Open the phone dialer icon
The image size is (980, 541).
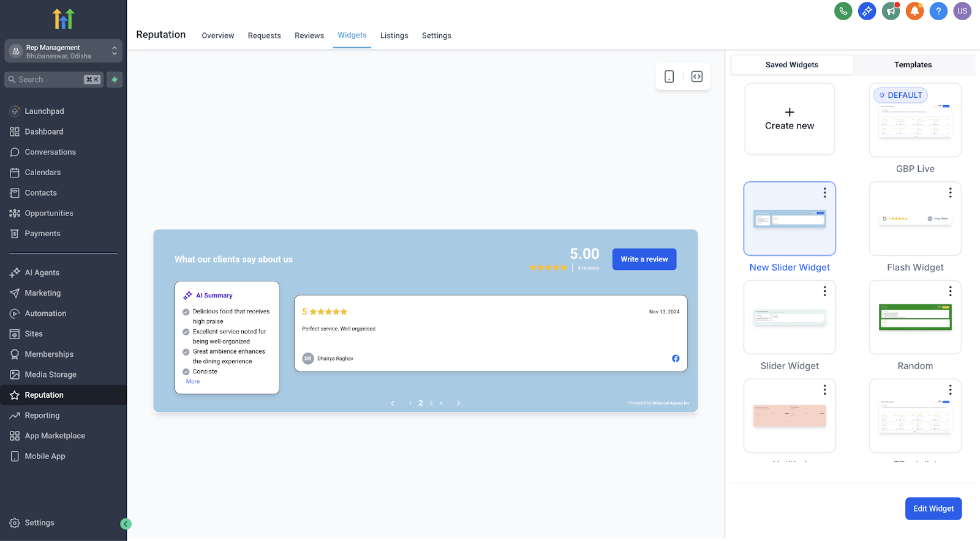click(x=843, y=11)
